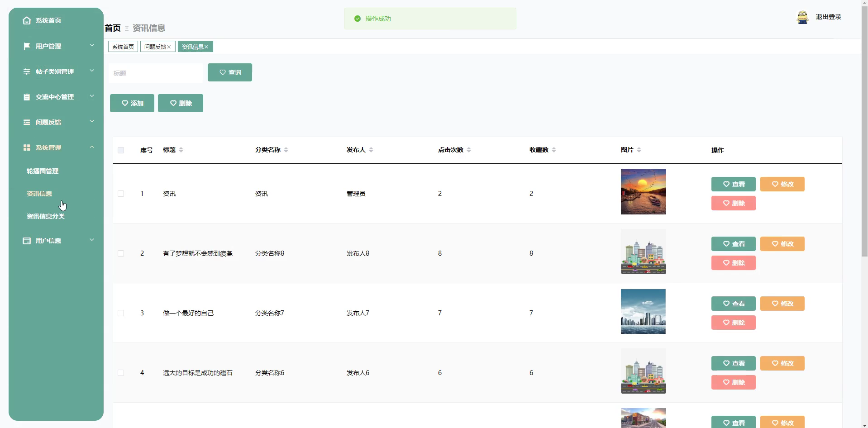Open 轮播图管理 in the sidebar
868x428 pixels.
coord(43,171)
